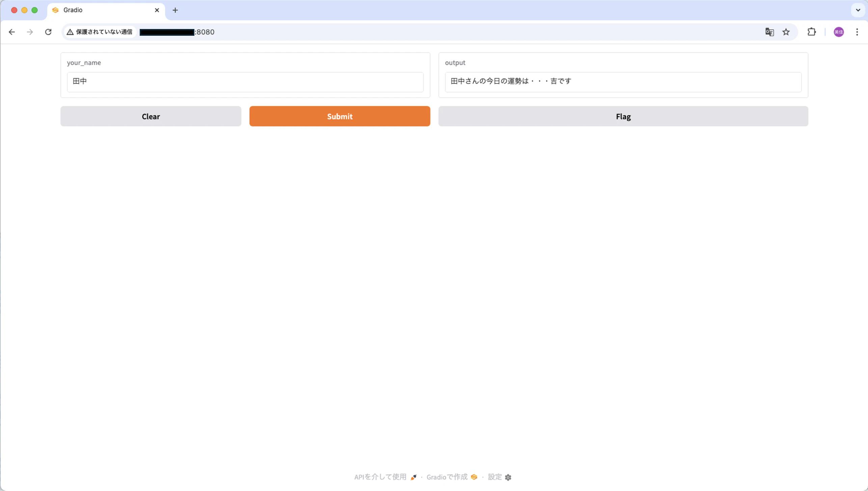Open the browser extensions puzzle icon

(x=812, y=32)
